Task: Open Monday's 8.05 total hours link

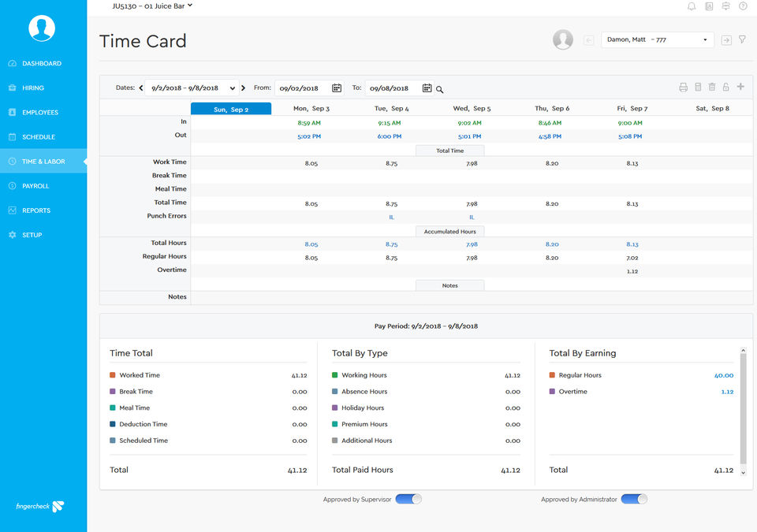Action: tap(311, 244)
